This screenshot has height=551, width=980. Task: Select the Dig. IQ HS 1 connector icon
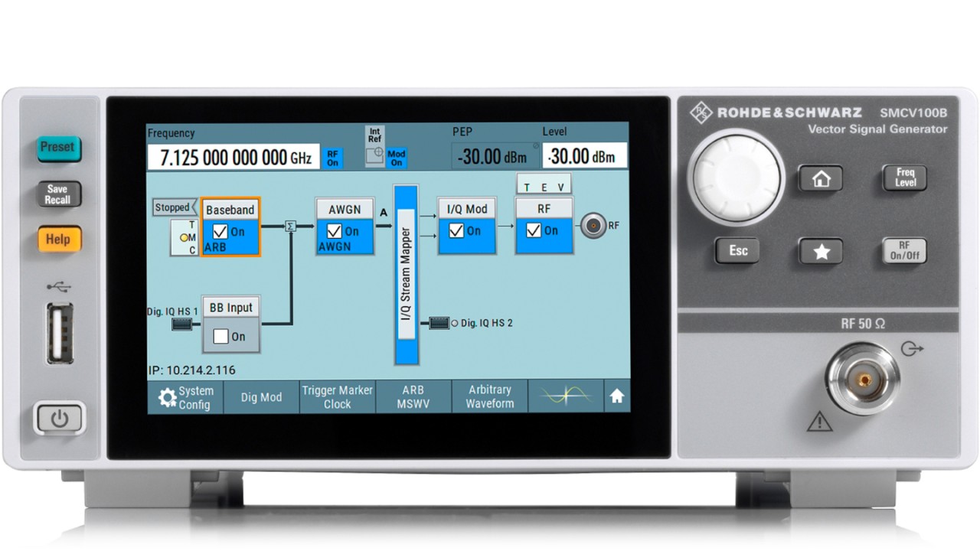point(181,324)
